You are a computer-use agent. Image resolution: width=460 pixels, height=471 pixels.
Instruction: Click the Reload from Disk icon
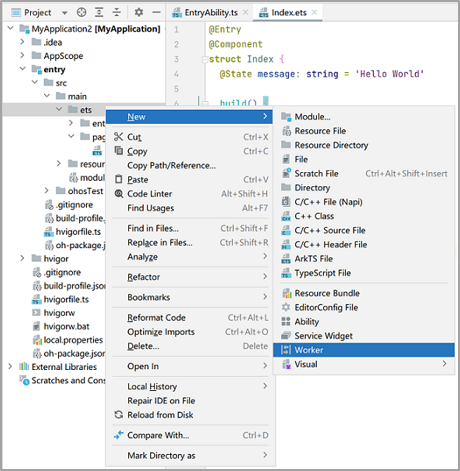click(119, 415)
